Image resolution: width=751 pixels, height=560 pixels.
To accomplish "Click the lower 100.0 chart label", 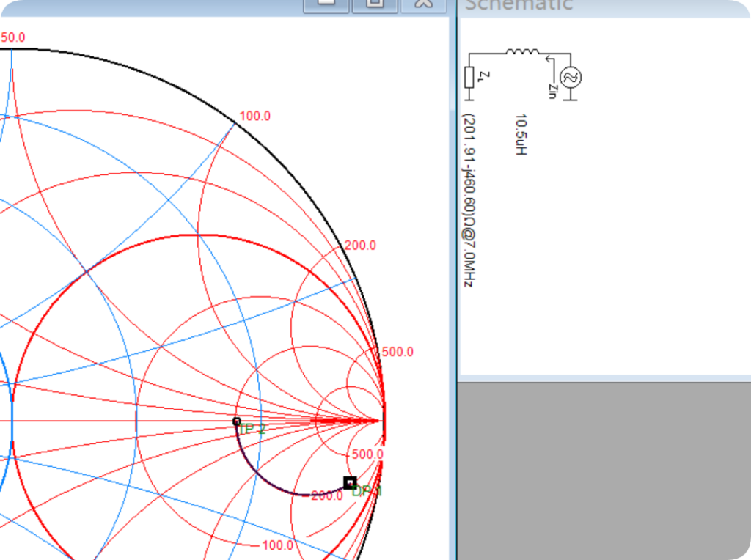I will pos(278,545).
